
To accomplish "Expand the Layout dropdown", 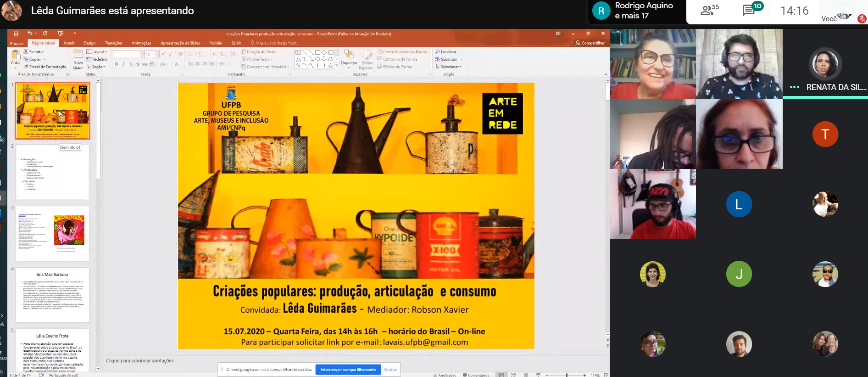I will tap(97, 52).
